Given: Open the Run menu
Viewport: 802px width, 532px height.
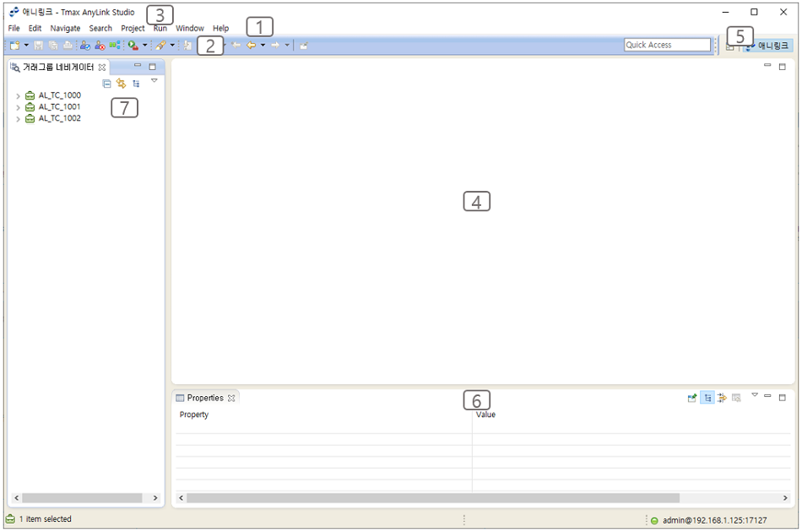Looking at the screenshot, I should click(x=160, y=28).
